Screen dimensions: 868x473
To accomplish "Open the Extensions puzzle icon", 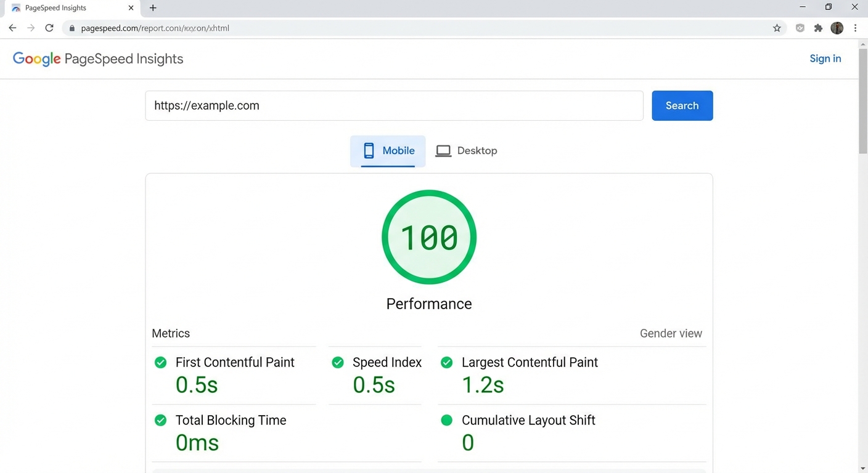I will (818, 28).
